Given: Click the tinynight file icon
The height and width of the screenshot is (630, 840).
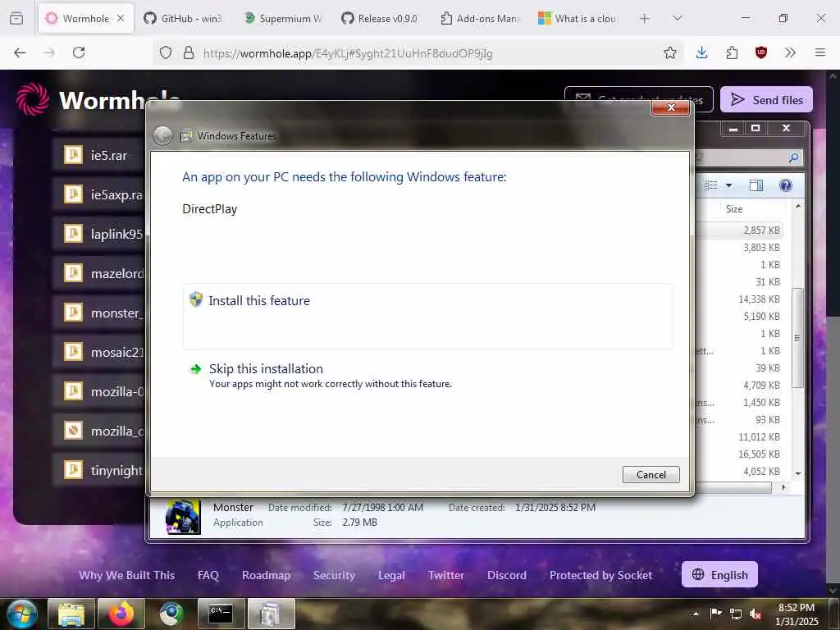Looking at the screenshot, I should pyautogui.click(x=73, y=470).
